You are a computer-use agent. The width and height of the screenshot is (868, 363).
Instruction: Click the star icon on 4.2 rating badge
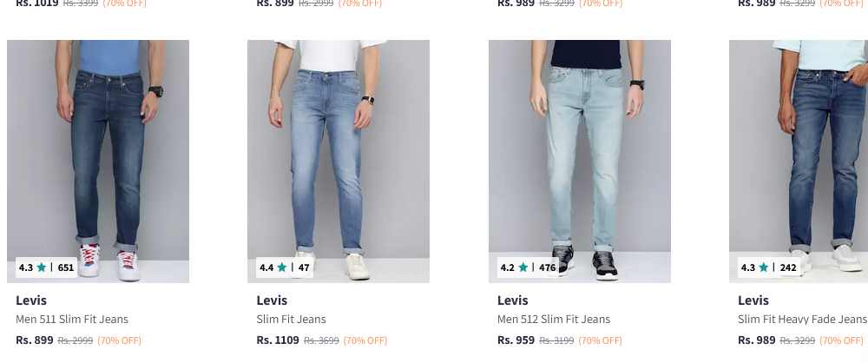[x=523, y=267]
